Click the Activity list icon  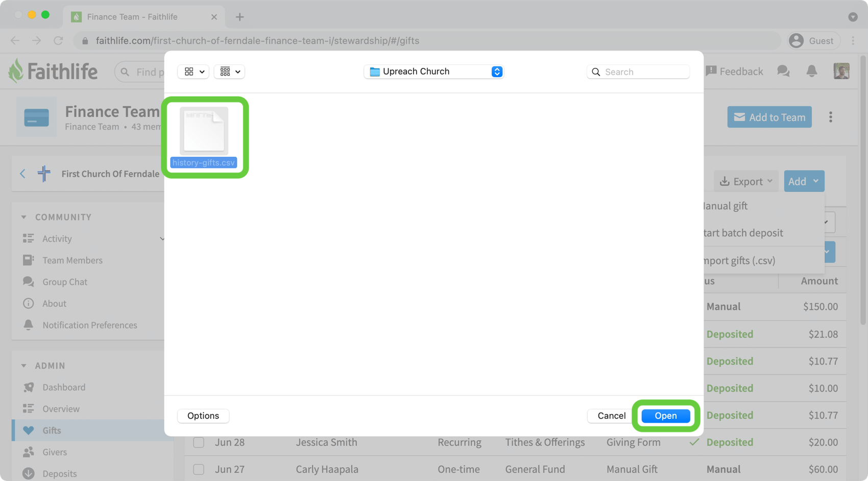(29, 238)
